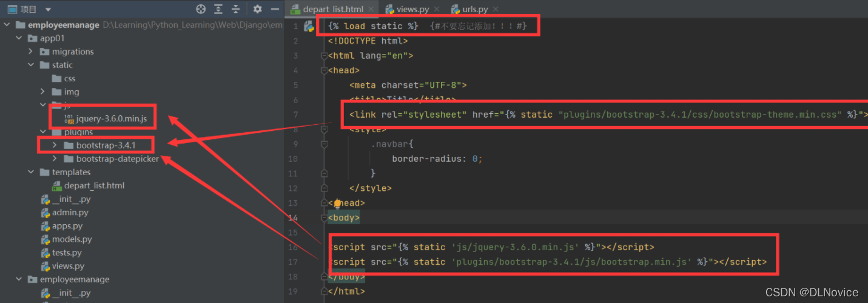Switch to the depart_list.html editor tab
Image resolution: width=868 pixels, height=303 pixels.
click(x=332, y=9)
